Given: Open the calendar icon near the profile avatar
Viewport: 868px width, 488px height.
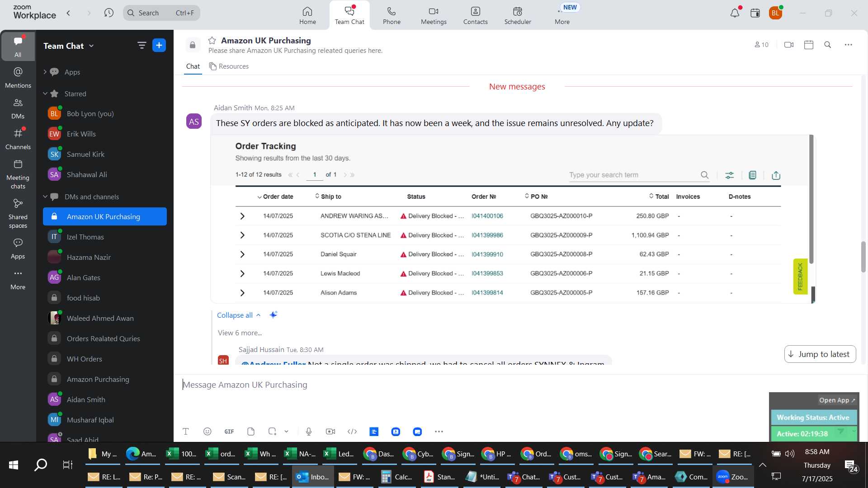Looking at the screenshot, I should click(x=755, y=13).
